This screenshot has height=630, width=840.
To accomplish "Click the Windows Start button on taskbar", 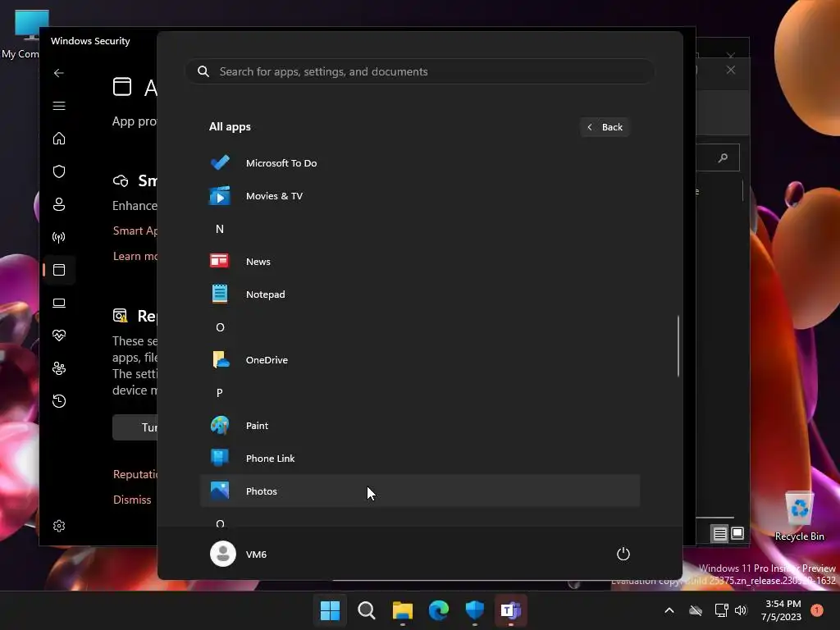I will (x=330, y=610).
